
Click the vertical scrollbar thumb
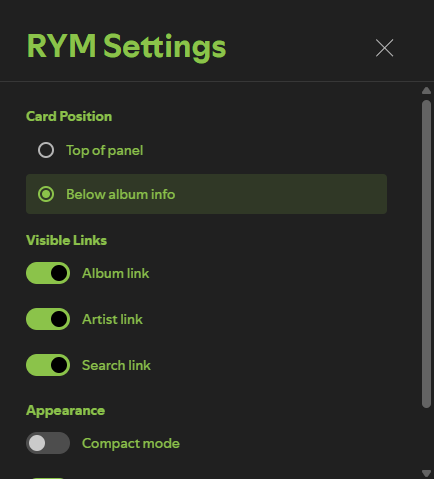[426, 254]
